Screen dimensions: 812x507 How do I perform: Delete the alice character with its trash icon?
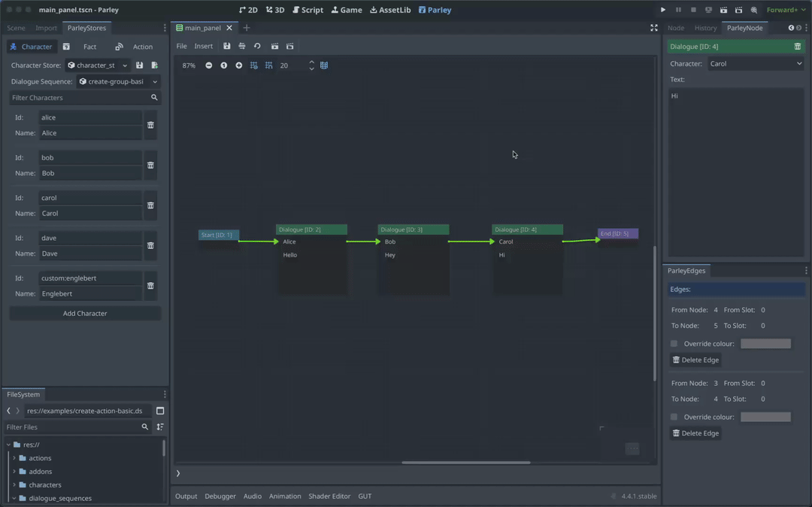(150, 125)
